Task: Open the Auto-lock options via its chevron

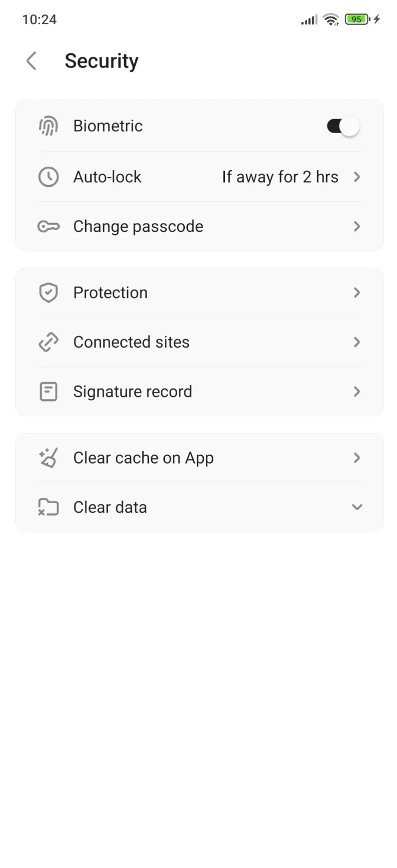Action: (357, 176)
